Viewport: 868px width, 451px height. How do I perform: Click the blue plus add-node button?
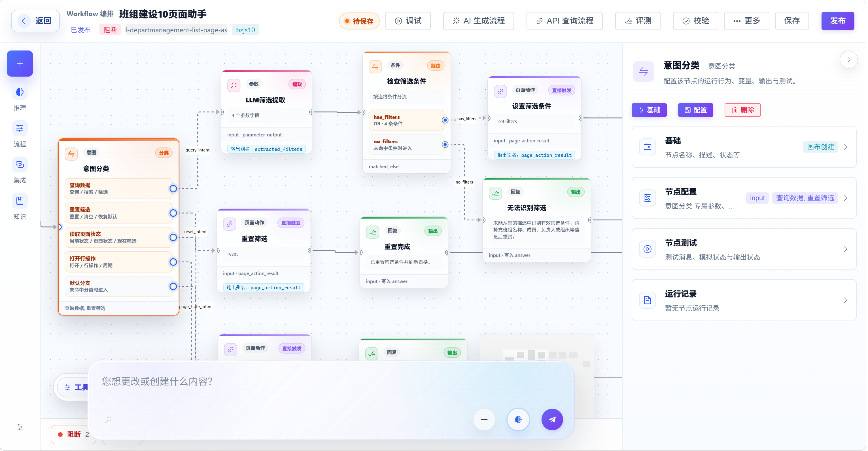20,64
